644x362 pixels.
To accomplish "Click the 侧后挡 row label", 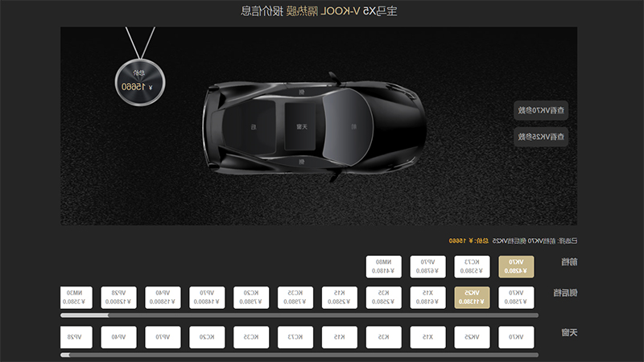I will click(x=565, y=293).
